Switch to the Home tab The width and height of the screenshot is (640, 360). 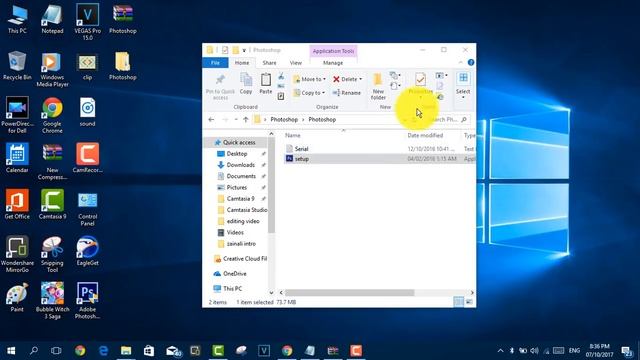(x=242, y=63)
